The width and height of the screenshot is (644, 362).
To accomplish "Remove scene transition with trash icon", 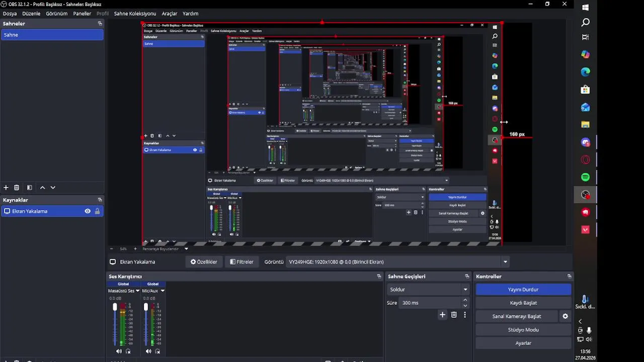I will pos(454,315).
